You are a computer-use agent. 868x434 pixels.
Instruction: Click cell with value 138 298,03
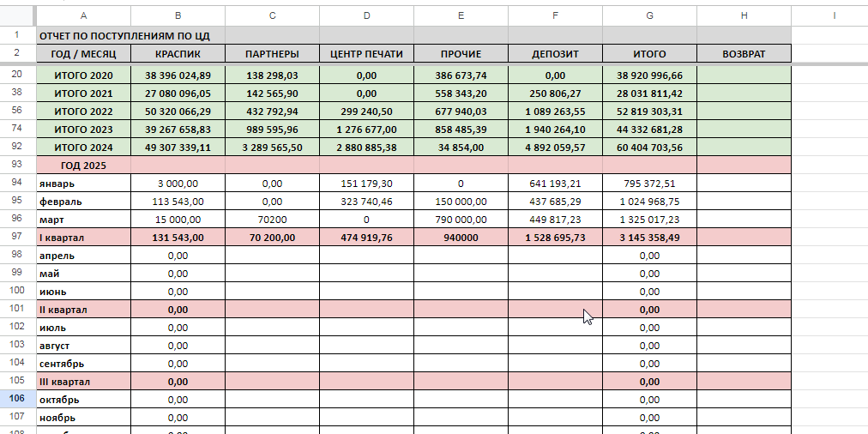click(273, 75)
